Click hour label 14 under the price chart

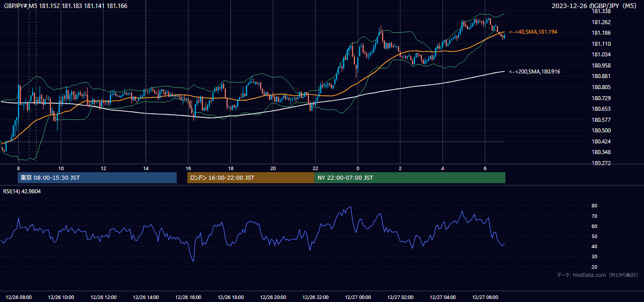tap(146, 168)
